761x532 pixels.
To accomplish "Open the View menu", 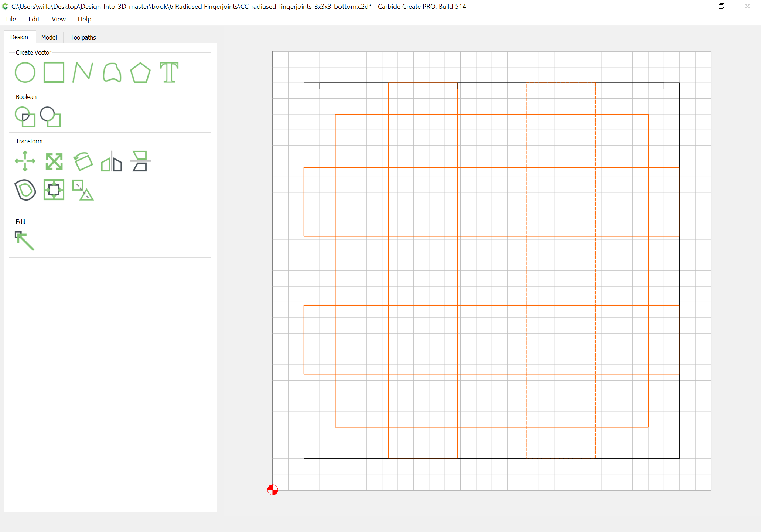I will [58, 19].
